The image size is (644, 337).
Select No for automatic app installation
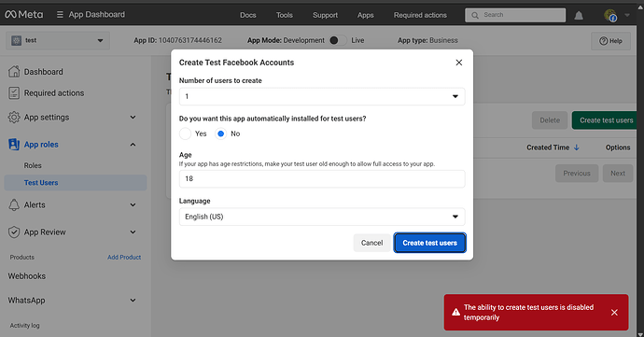pos(220,133)
